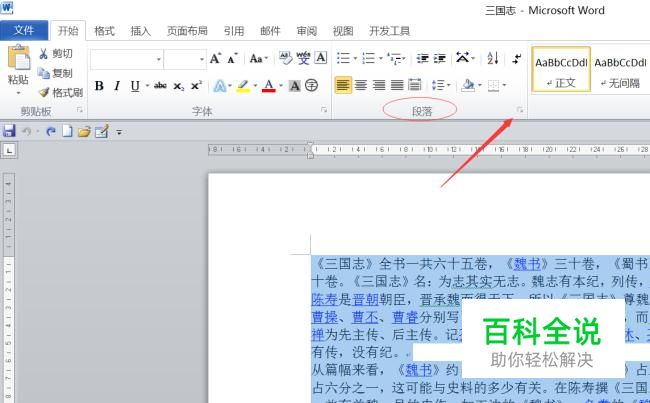
Task: Click the Superscript x² icon
Action: (196, 86)
